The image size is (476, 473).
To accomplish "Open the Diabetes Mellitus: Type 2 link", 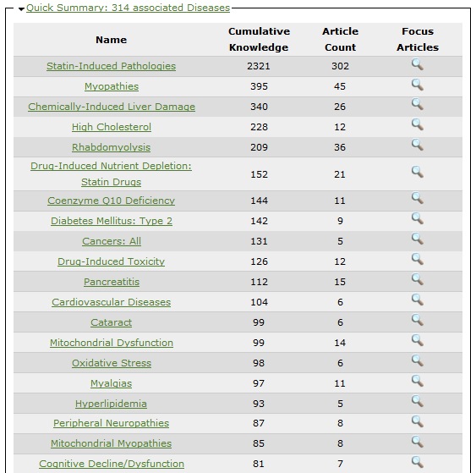I will pyautogui.click(x=112, y=221).
